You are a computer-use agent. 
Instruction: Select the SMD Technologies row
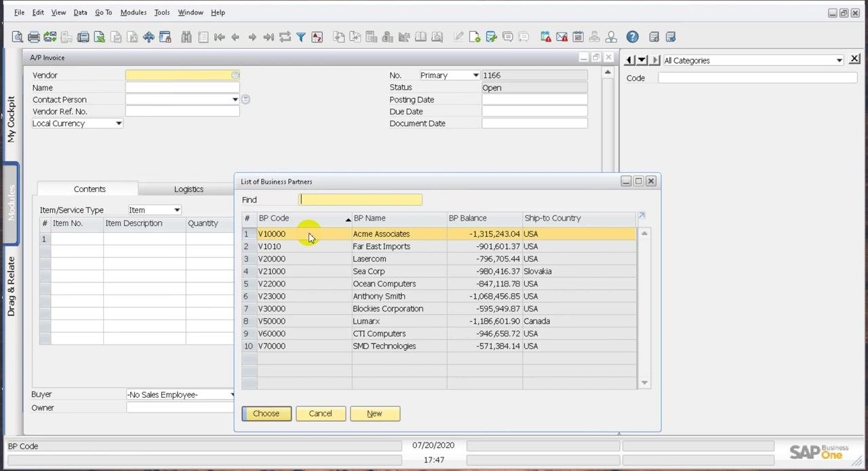pos(439,346)
